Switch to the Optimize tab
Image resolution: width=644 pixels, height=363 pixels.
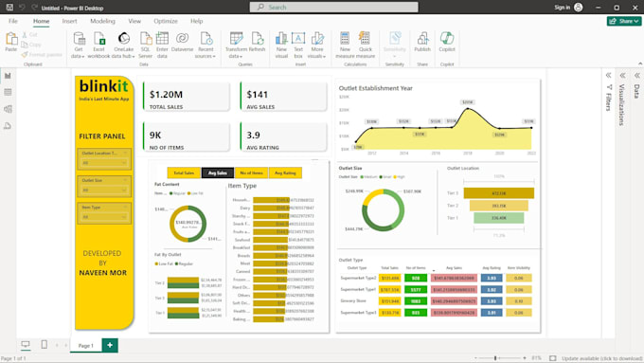coord(166,21)
